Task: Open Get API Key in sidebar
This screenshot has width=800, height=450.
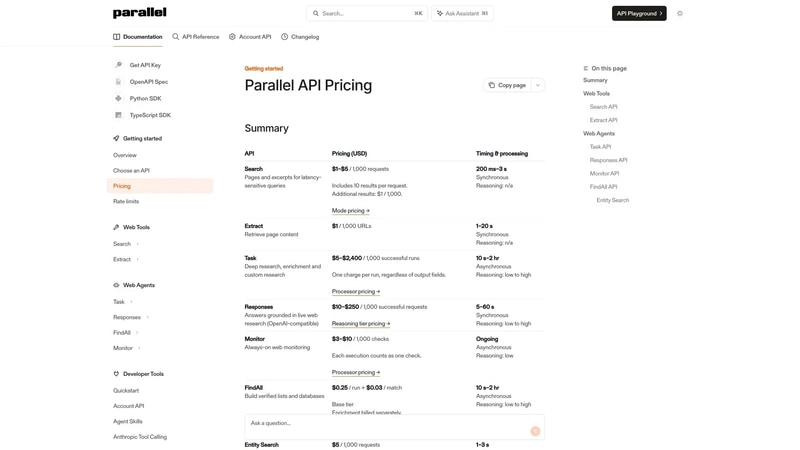Action: [x=145, y=65]
